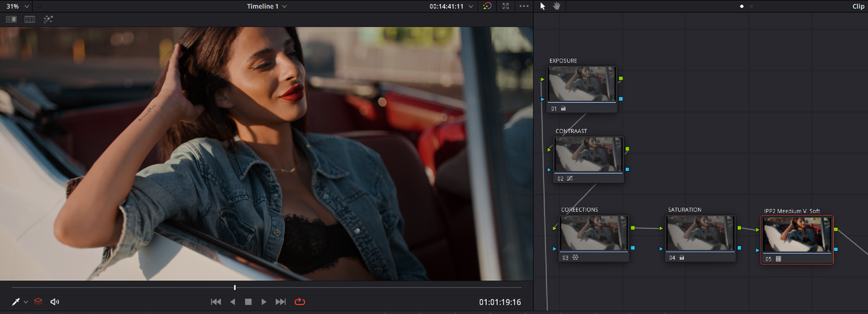The height and width of the screenshot is (314, 868).
Task: Select the EXPOSURE node thumbnail
Action: [583, 84]
